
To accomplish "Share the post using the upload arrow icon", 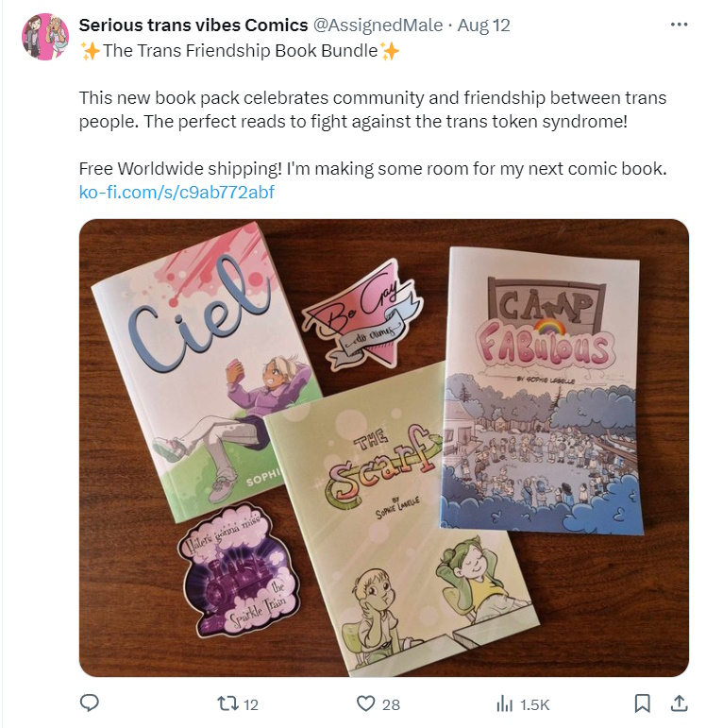I will (x=679, y=703).
